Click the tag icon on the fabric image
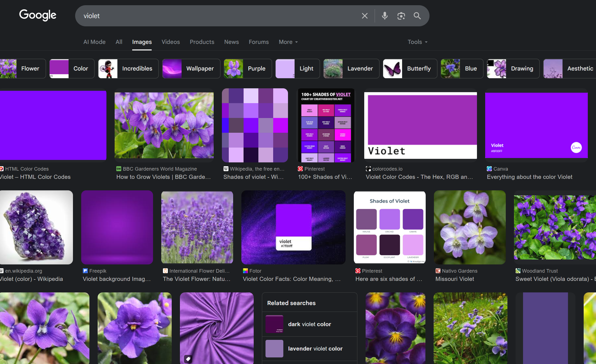596x364 pixels. [188, 359]
